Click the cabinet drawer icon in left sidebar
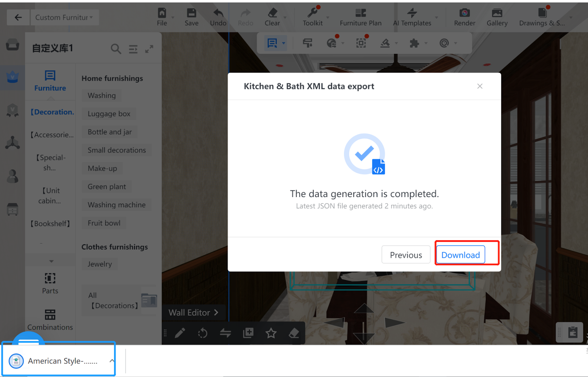The width and height of the screenshot is (588, 377). tap(12, 209)
